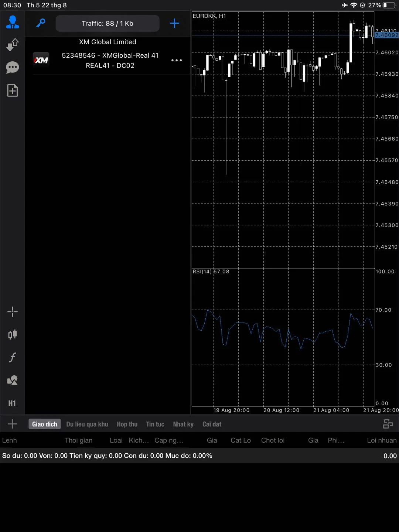Select the XMGlobal-Real 41 account entry

[110, 61]
